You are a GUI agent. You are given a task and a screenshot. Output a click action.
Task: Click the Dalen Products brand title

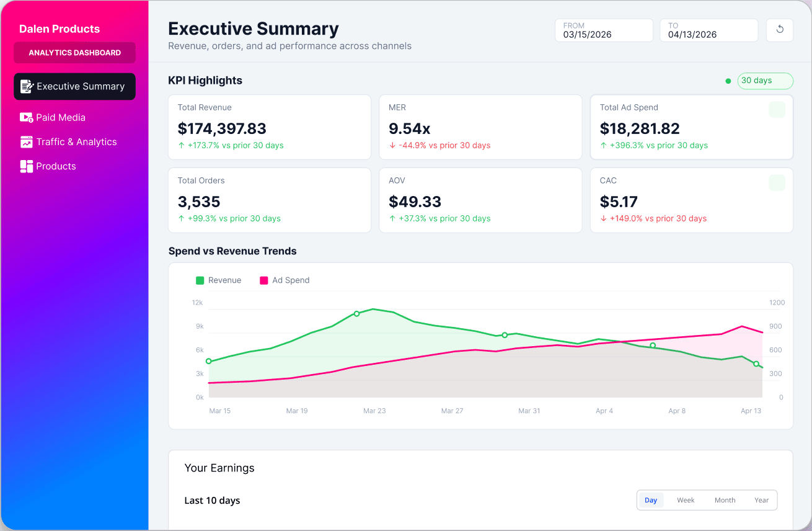60,29
